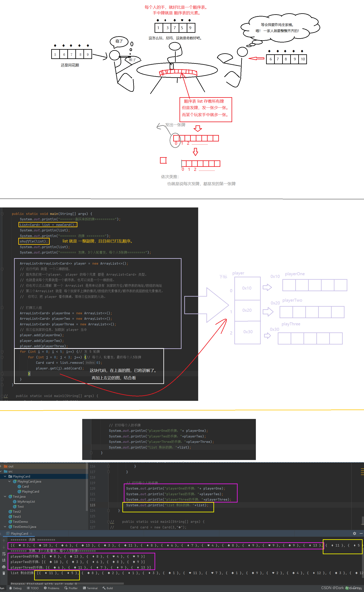Screen dimensions: 364x592
Task: Click the down-arrow icon in the Run console toolbar
Action: (x=4, y=547)
